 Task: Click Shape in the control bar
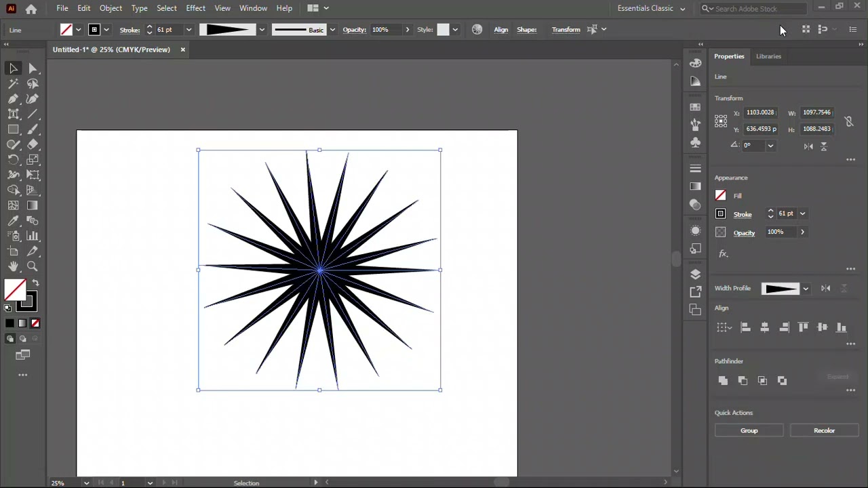point(526,30)
